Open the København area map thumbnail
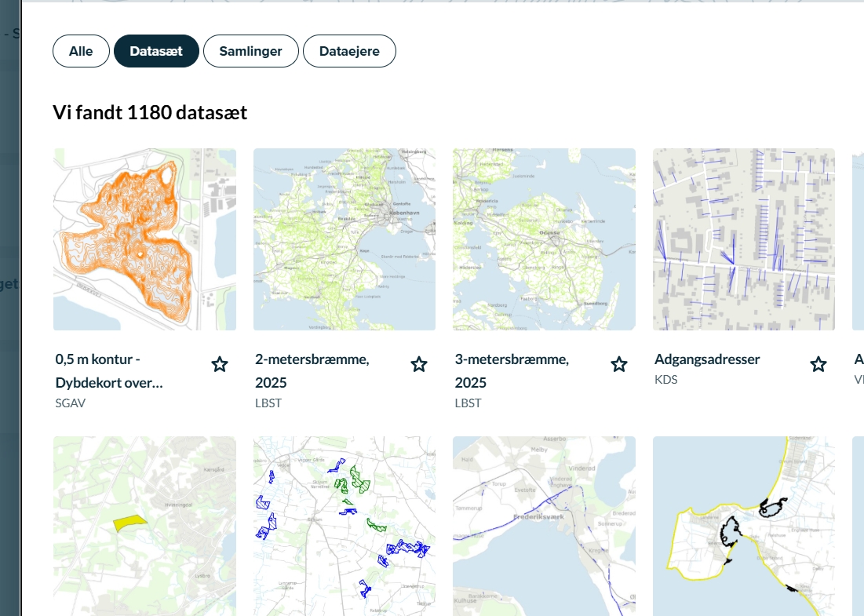Screen dimensions: 864x616 [345, 239]
